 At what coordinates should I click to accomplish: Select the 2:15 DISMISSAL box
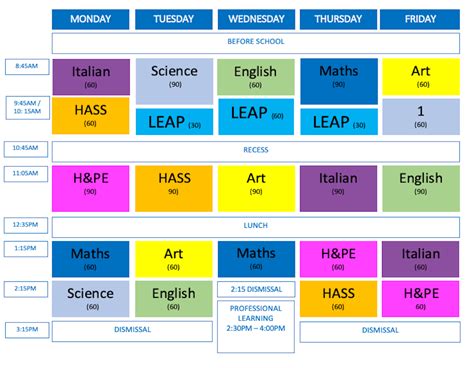[x=256, y=289]
